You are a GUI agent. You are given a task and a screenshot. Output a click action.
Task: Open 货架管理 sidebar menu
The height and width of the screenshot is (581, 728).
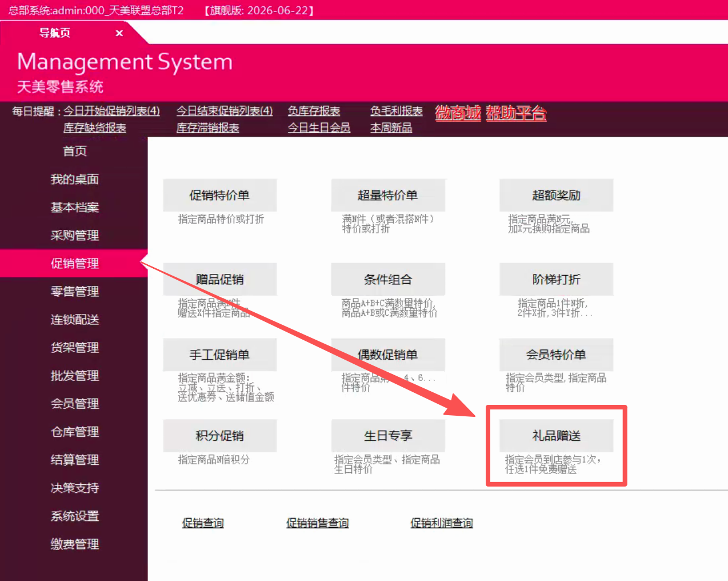74,347
